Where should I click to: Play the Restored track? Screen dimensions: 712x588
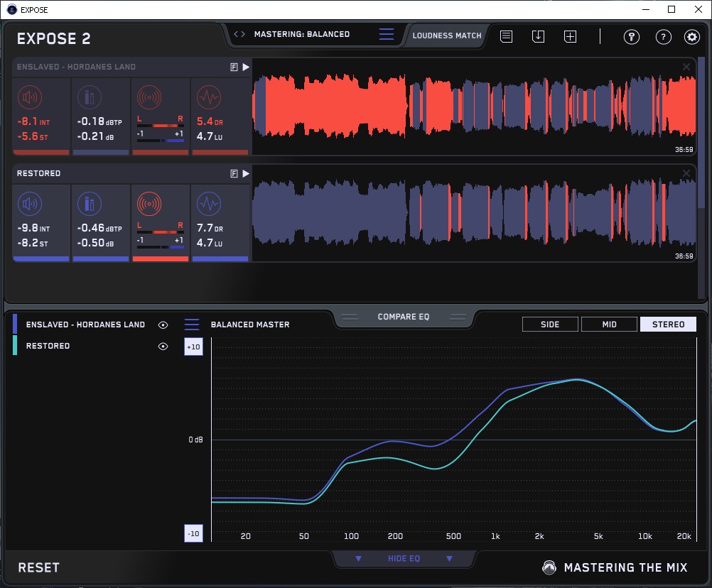coord(246,173)
